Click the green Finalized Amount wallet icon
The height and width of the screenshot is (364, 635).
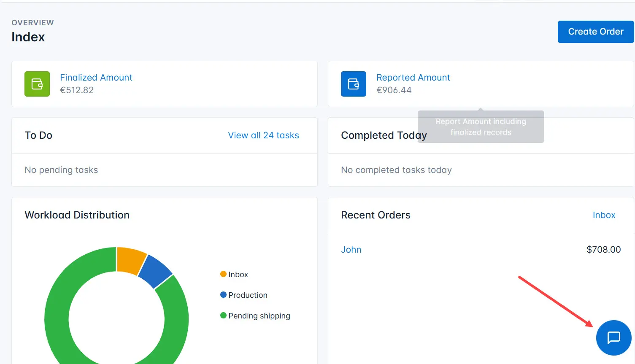[x=37, y=84]
